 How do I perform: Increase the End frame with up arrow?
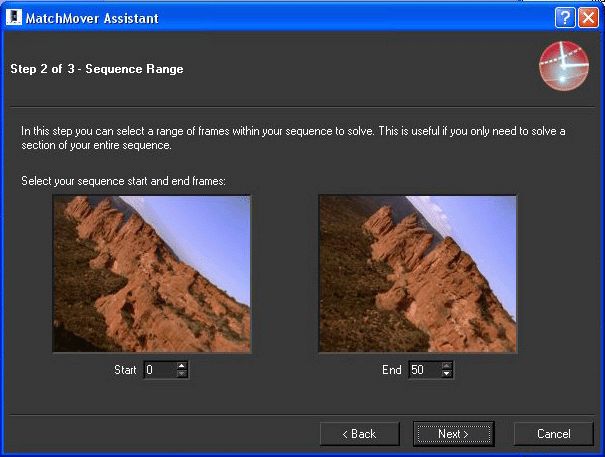446,366
